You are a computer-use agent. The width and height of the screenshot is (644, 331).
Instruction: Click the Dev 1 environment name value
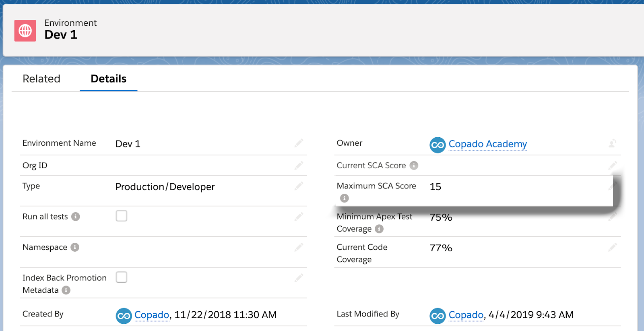pyautogui.click(x=128, y=144)
